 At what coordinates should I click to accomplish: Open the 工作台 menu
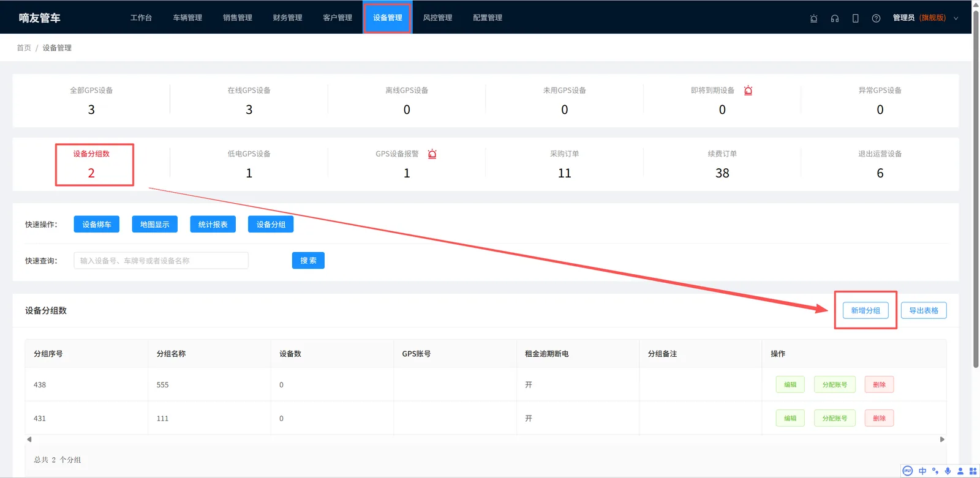click(x=141, y=18)
